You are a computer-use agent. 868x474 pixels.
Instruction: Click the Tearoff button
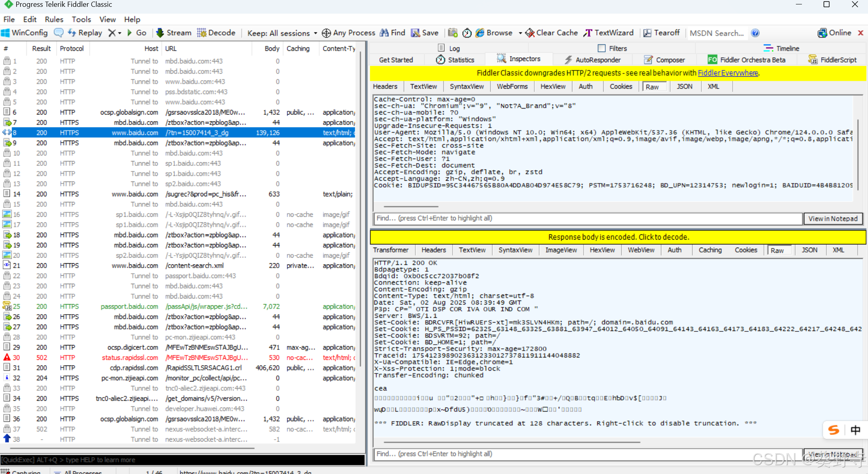(661, 33)
